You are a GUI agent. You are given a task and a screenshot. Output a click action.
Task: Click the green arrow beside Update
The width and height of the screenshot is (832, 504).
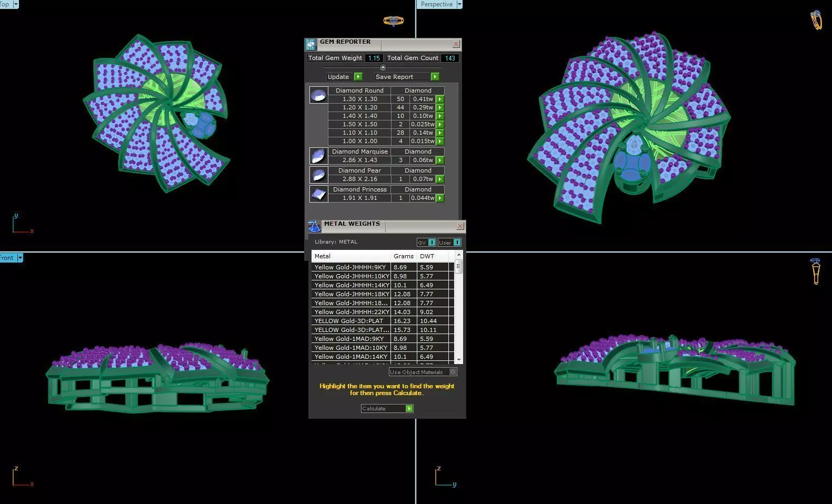[x=358, y=77]
